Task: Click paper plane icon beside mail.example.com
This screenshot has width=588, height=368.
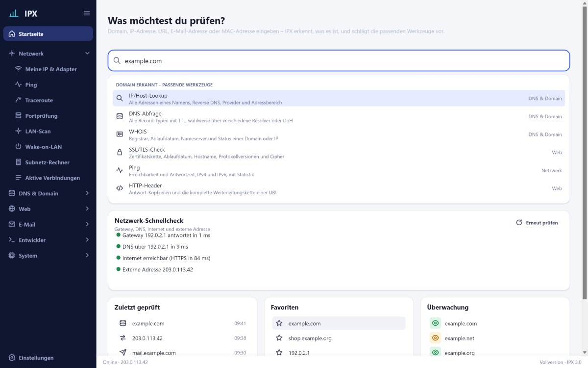Action: [x=123, y=353]
